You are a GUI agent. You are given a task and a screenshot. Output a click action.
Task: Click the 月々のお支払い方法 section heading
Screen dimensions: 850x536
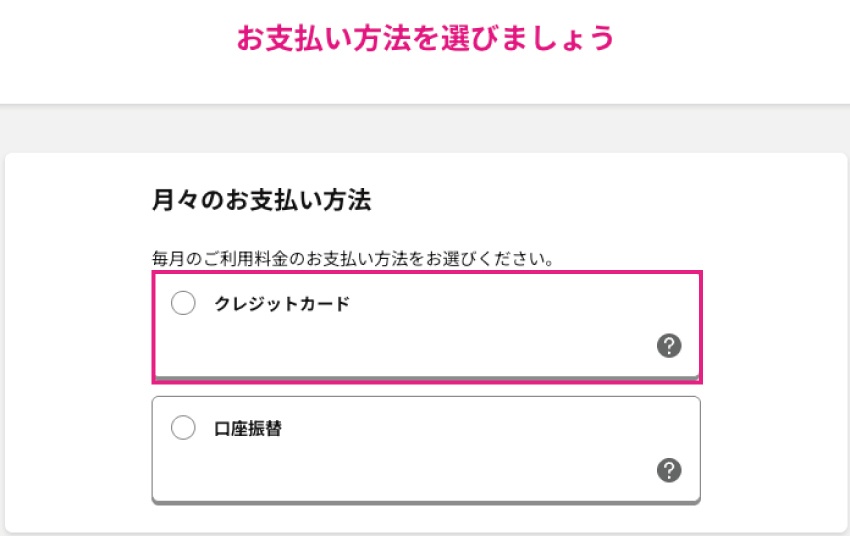[261, 200]
